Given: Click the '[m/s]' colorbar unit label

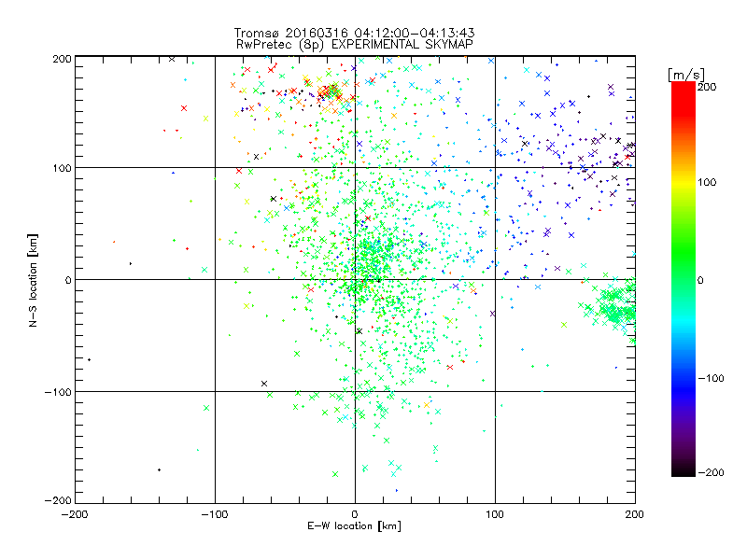Looking at the screenshot, I should (686, 75).
